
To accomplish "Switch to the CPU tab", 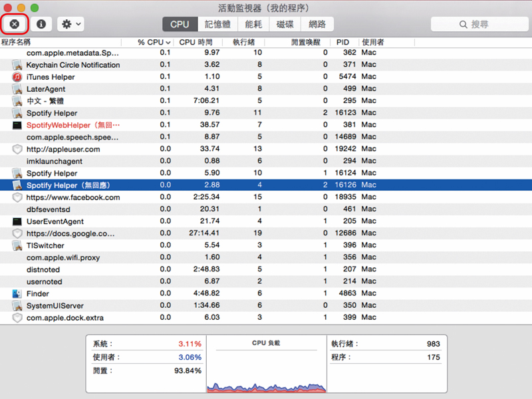I will coord(180,24).
